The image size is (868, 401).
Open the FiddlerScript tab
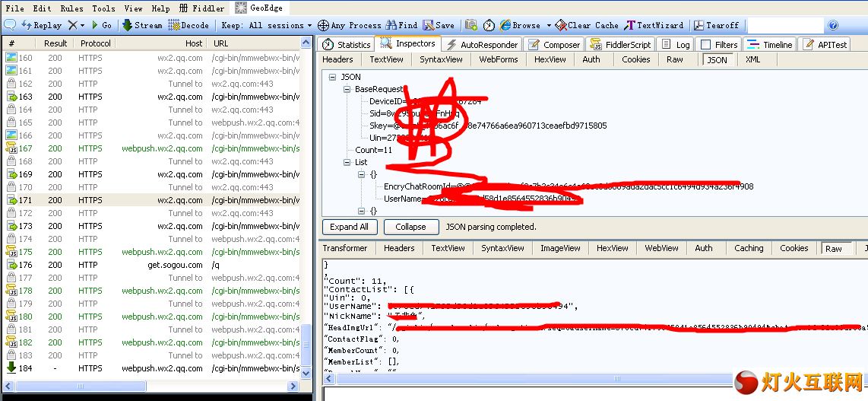coord(620,44)
